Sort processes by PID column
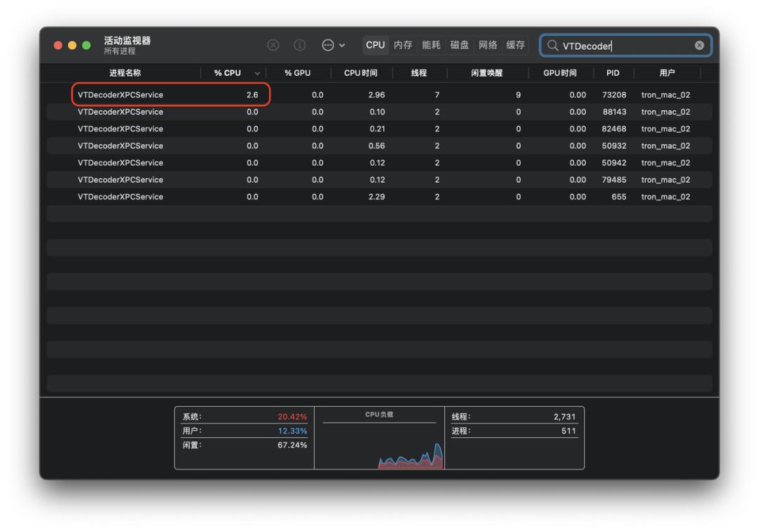Viewport: 759px width, 532px height. coord(613,73)
